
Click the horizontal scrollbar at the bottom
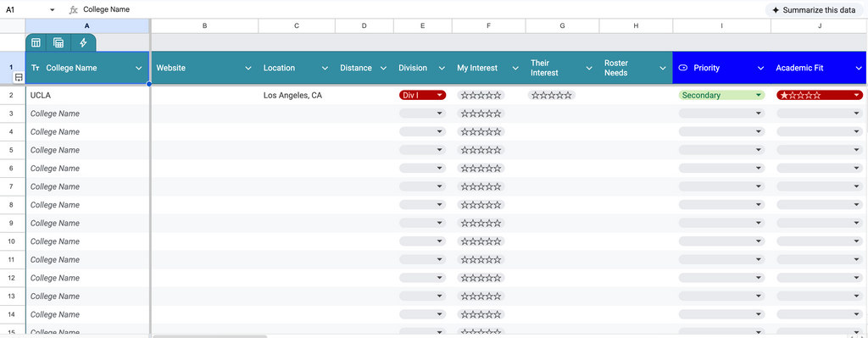pos(210,335)
